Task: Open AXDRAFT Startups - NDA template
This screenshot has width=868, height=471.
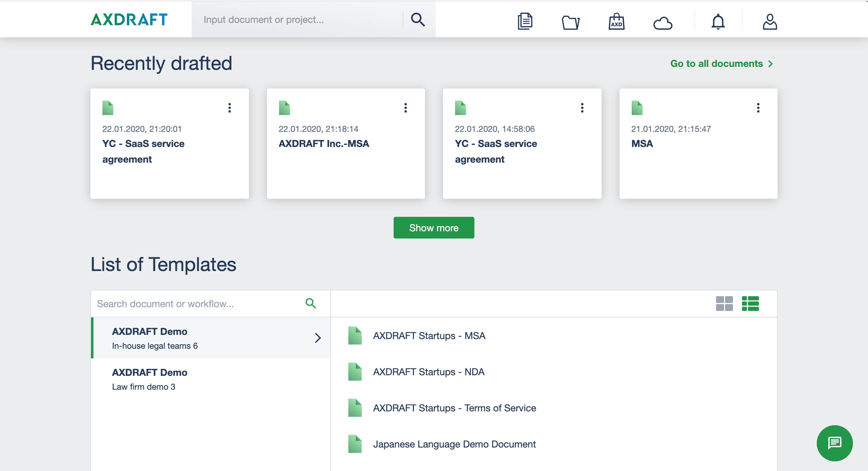Action: 428,372
